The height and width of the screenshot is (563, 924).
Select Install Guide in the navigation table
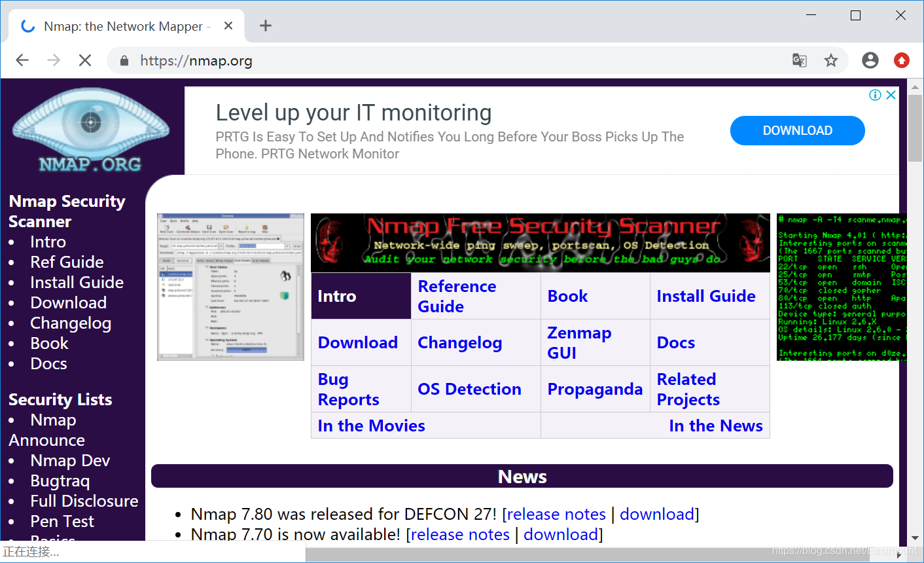[x=706, y=296]
